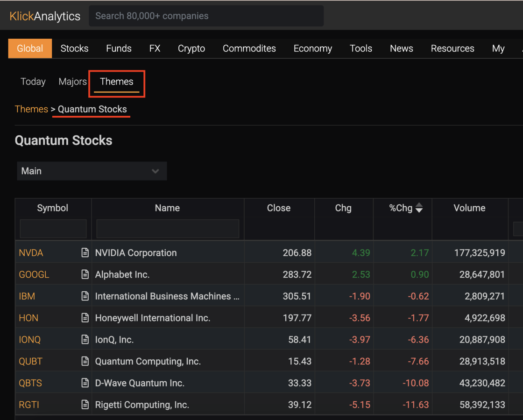Open the Crypto menu

191,49
